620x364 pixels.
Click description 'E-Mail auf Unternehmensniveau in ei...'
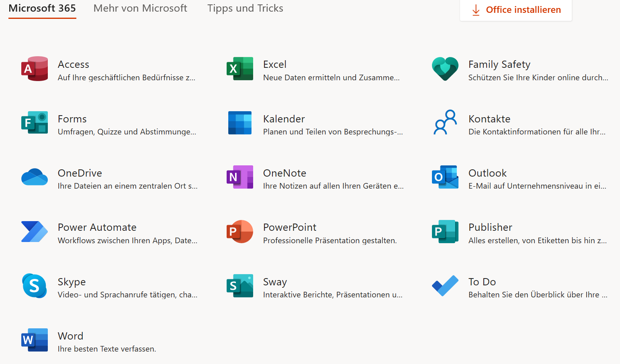pyautogui.click(x=538, y=186)
